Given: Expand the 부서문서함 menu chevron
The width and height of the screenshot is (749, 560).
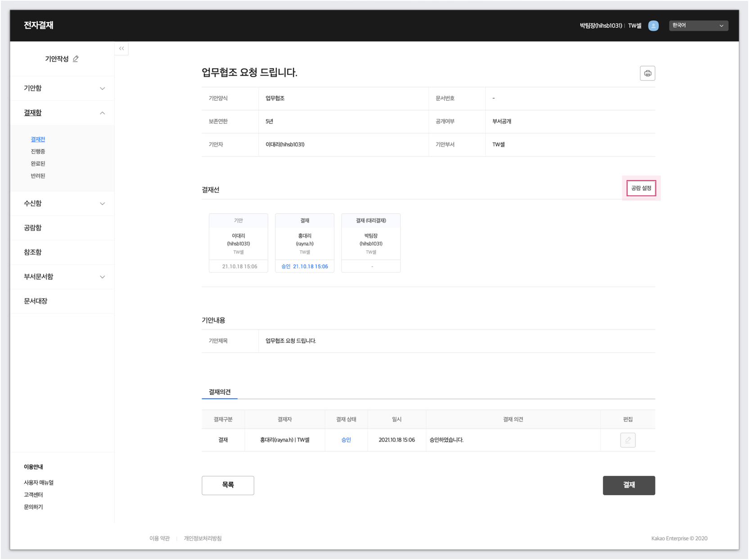Looking at the screenshot, I should 102,277.
